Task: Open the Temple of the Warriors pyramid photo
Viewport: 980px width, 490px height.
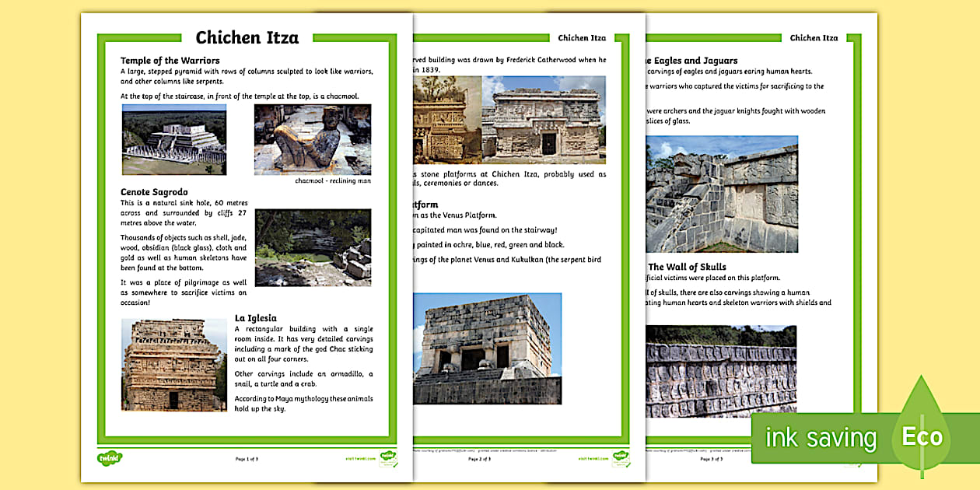Action: [x=173, y=138]
